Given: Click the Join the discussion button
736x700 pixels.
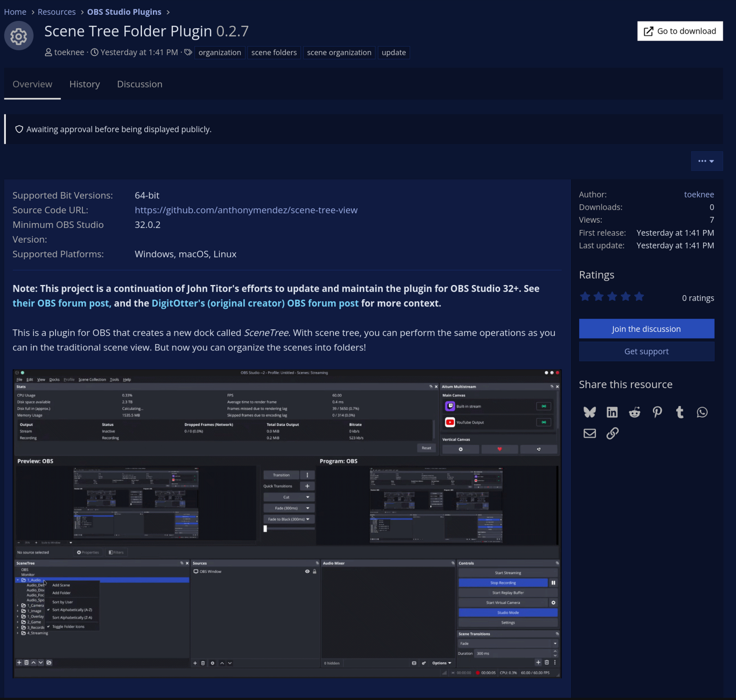Looking at the screenshot, I should tap(646, 329).
